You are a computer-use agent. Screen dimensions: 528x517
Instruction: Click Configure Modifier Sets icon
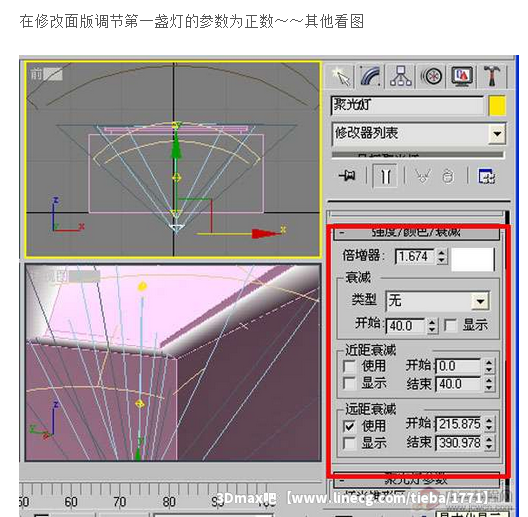pos(487,176)
